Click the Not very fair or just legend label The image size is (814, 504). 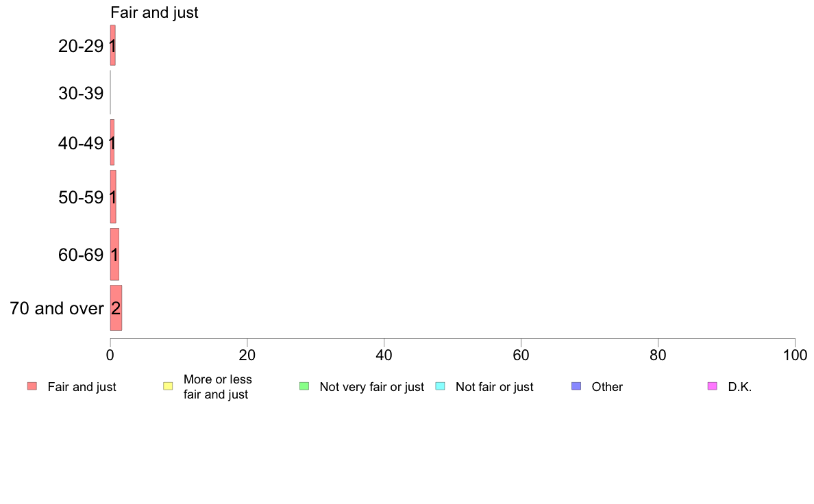[371, 387]
